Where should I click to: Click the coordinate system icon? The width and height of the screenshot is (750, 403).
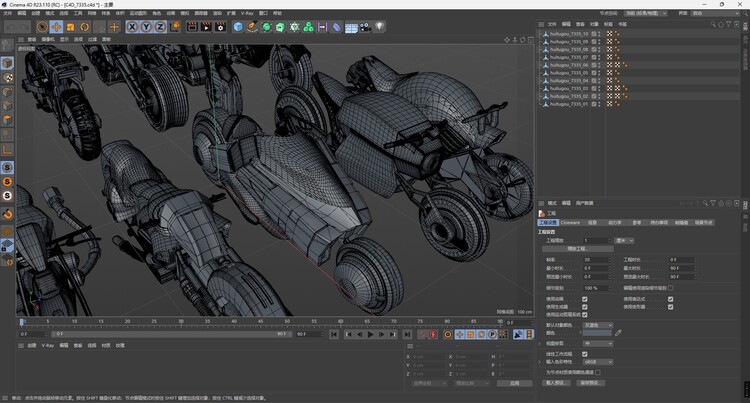point(175,27)
